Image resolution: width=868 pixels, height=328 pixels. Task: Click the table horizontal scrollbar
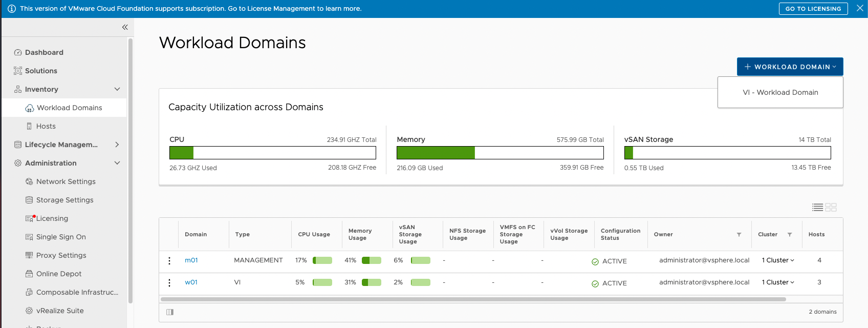click(x=473, y=299)
